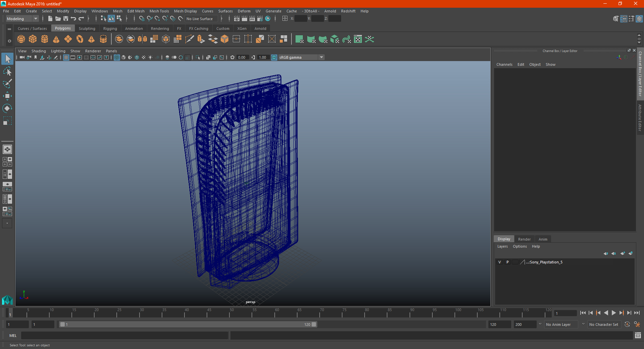Create a polygon cube from shelf
The width and height of the screenshot is (644, 349).
tap(33, 39)
